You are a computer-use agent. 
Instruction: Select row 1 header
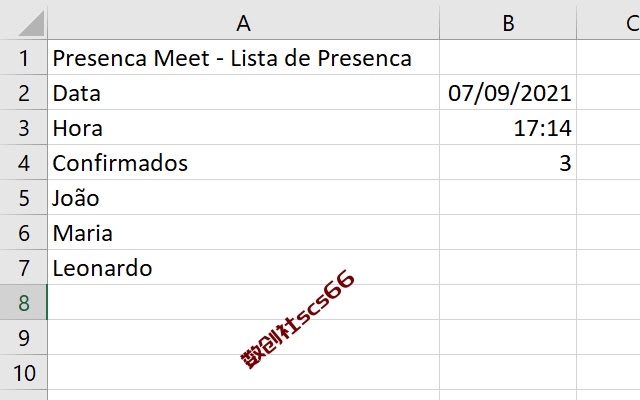(x=24, y=57)
